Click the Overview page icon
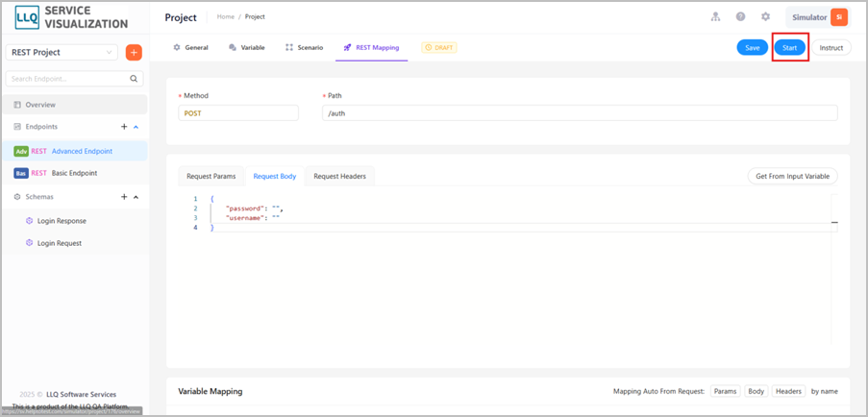The image size is (868, 417). [17, 105]
